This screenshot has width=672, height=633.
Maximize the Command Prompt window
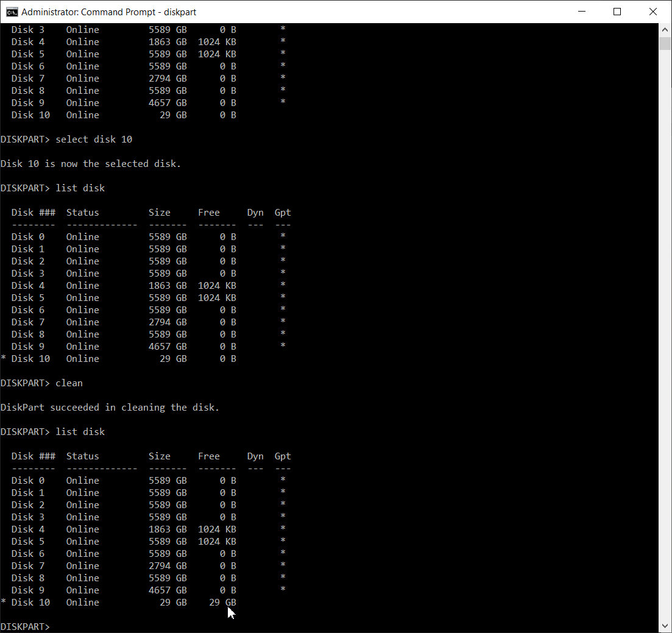click(617, 12)
